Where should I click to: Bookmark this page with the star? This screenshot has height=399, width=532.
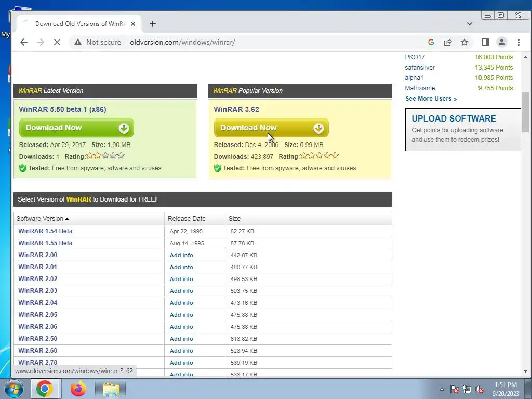[464, 42]
